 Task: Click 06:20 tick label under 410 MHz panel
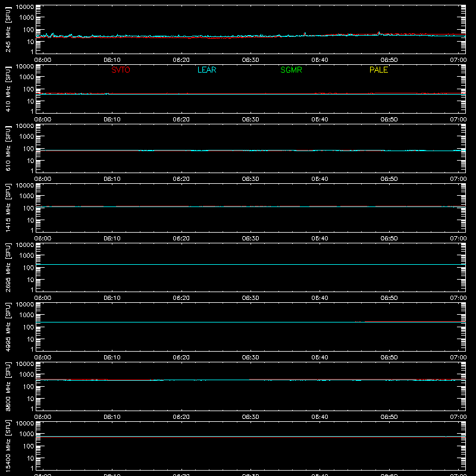[181, 120]
